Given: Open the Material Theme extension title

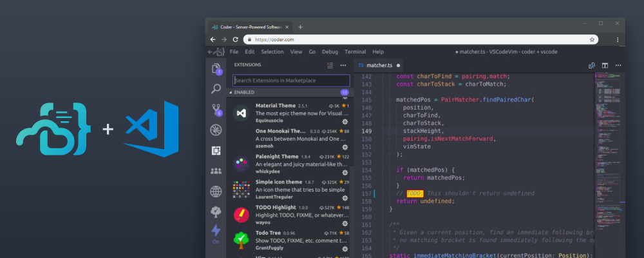Looking at the screenshot, I should click(276, 105).
